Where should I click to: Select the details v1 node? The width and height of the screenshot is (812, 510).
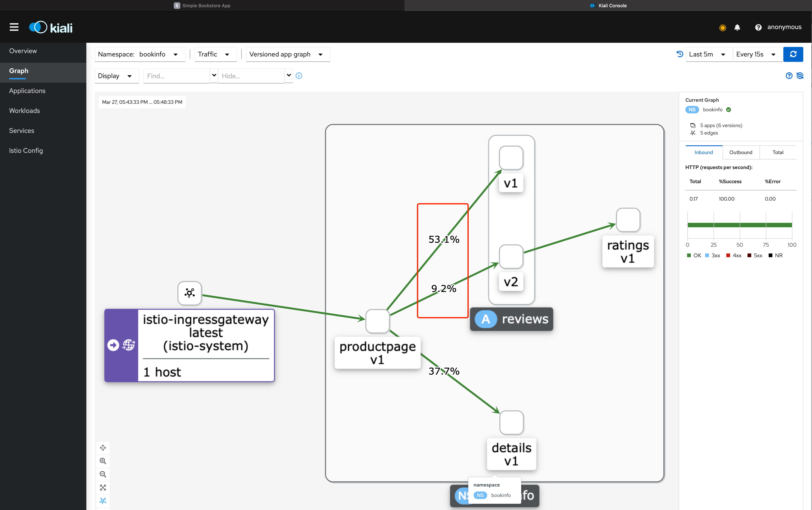click(x=511, y=423)
